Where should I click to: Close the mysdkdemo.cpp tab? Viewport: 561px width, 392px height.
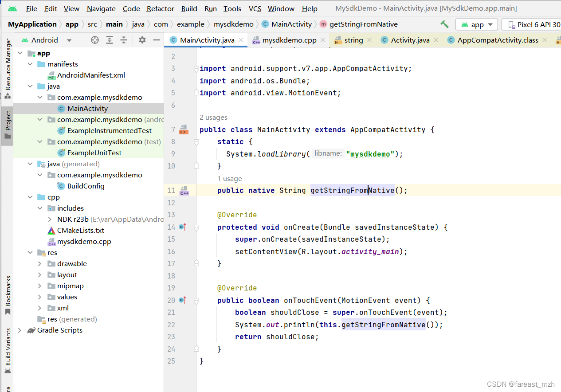(x=323, y=40)
